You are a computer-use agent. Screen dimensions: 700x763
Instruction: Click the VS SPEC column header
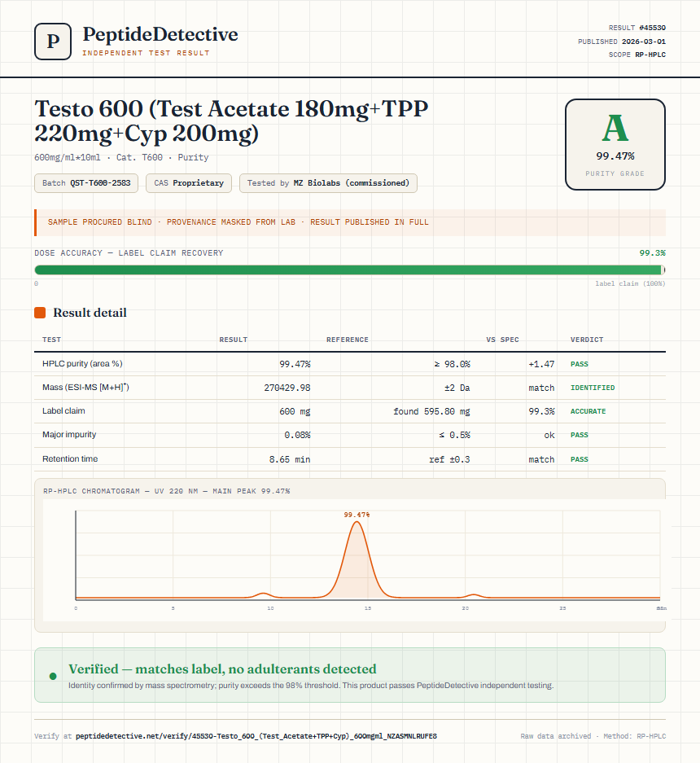tap(502, 340)
